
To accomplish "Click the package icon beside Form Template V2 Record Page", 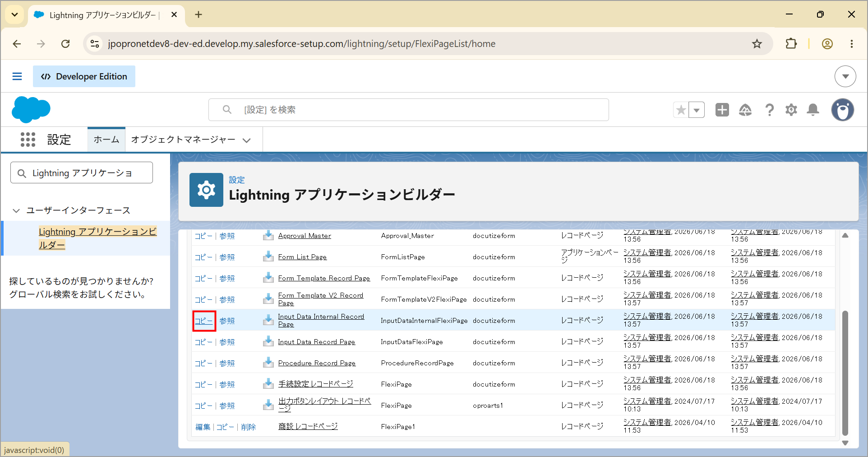I will click(268, 299).
